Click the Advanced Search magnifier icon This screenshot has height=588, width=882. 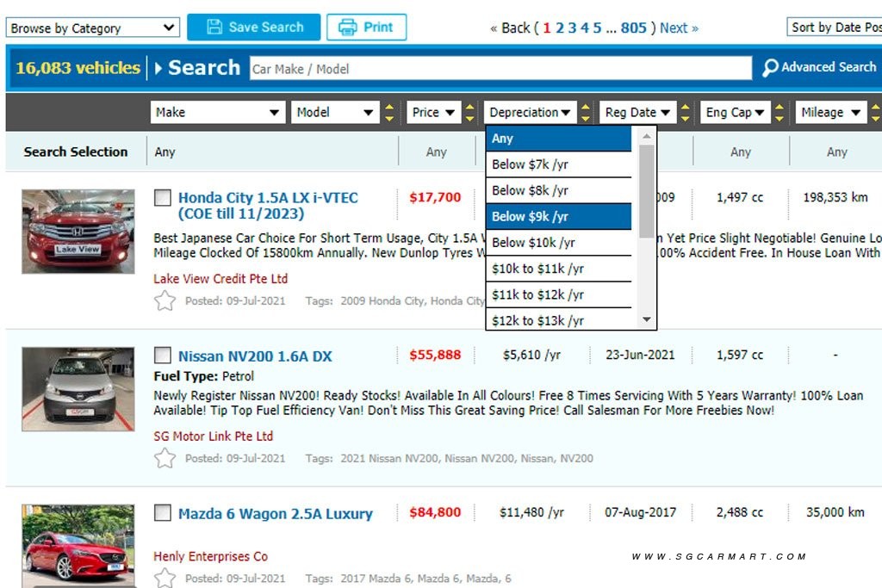point(770,68)
